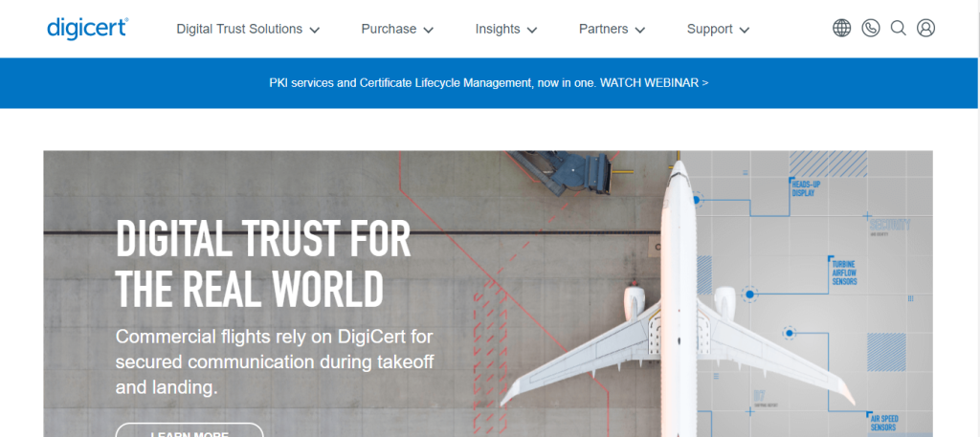This screenshot has width=980, height=437.
Task: Click the Digital Trust for the Real World headline
Action: [263, 262]
